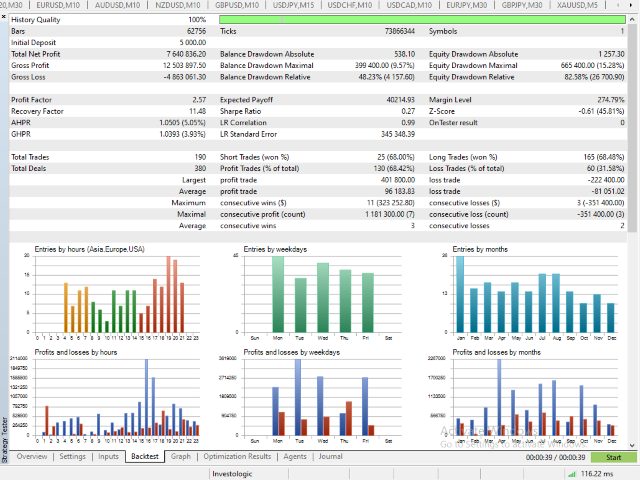Click the green History Quality progress bar

tap(421, 19)
